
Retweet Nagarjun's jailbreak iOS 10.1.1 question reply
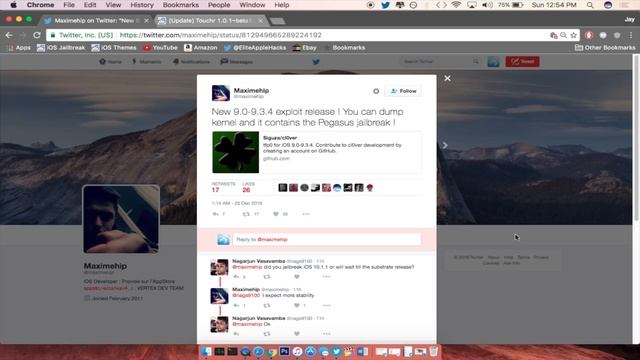(x=267, y=277)
